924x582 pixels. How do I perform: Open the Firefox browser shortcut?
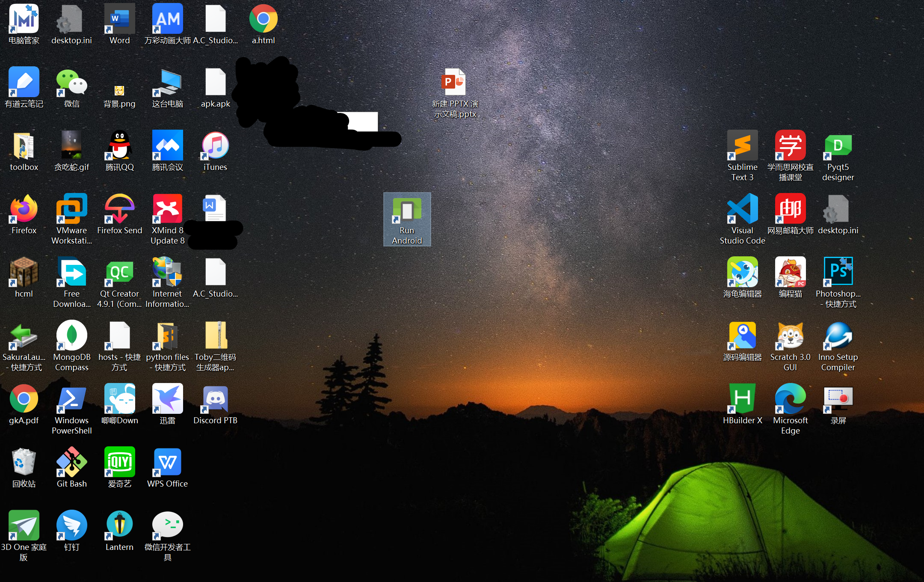(x=24, y=214)
